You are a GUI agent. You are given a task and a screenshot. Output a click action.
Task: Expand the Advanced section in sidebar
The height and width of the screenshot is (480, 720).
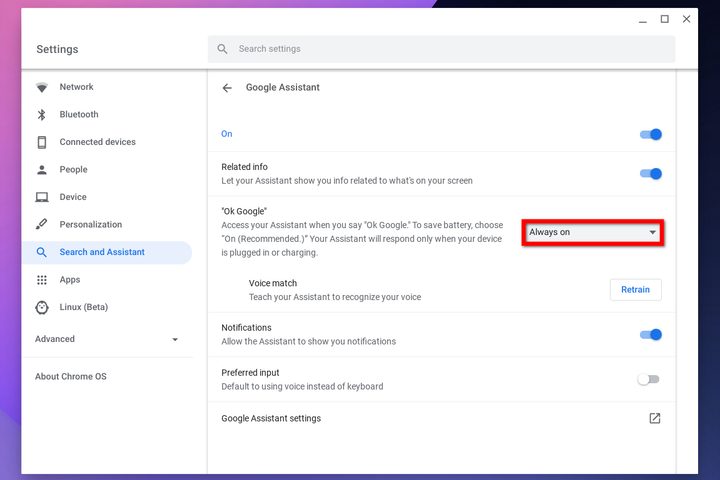[107, 339]
